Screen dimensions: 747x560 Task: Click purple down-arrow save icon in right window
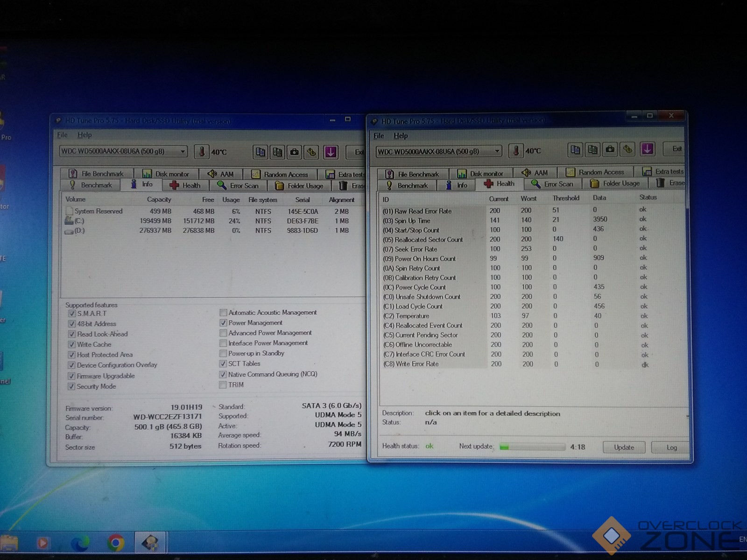pyautogui.click(x=647, y=149)
